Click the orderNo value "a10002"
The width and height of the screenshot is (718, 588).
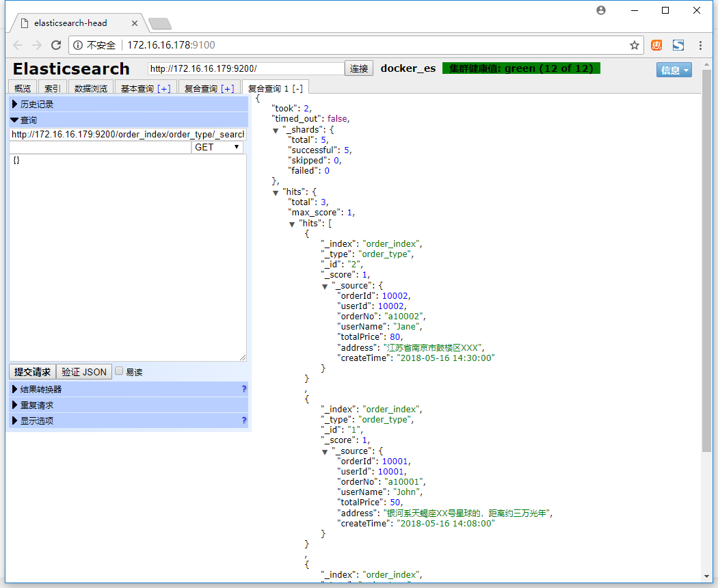[x=403, y=317]
